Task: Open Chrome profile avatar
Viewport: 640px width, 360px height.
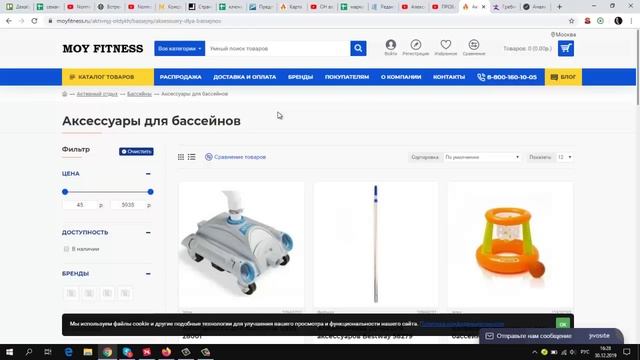Action: (618, 21)
